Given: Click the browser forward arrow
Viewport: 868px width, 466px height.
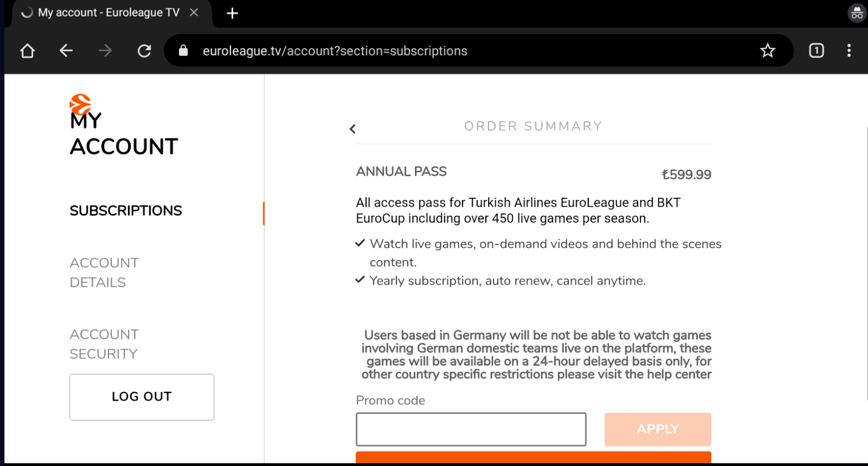Looking at the screenshot, I should [105, 51].
